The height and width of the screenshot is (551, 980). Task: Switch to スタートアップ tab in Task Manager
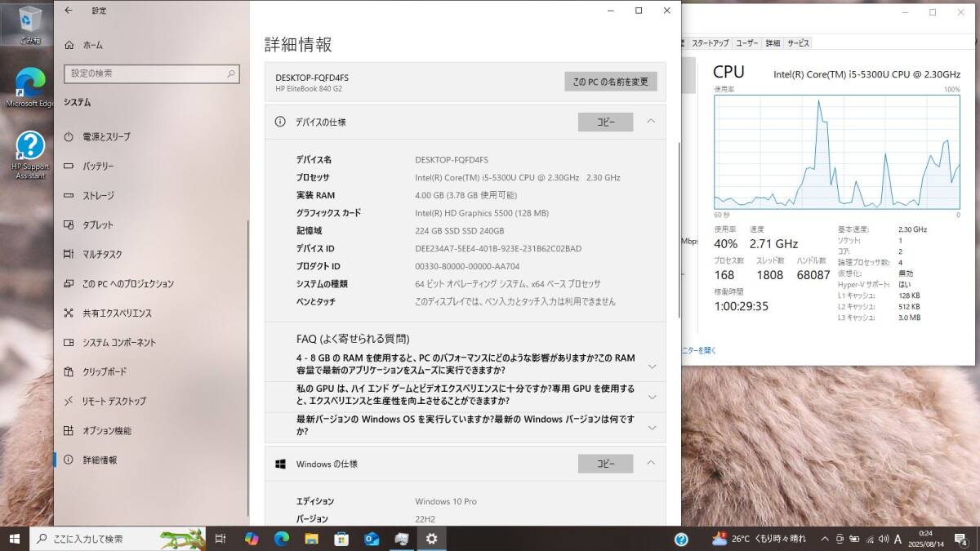pos(710,43)
